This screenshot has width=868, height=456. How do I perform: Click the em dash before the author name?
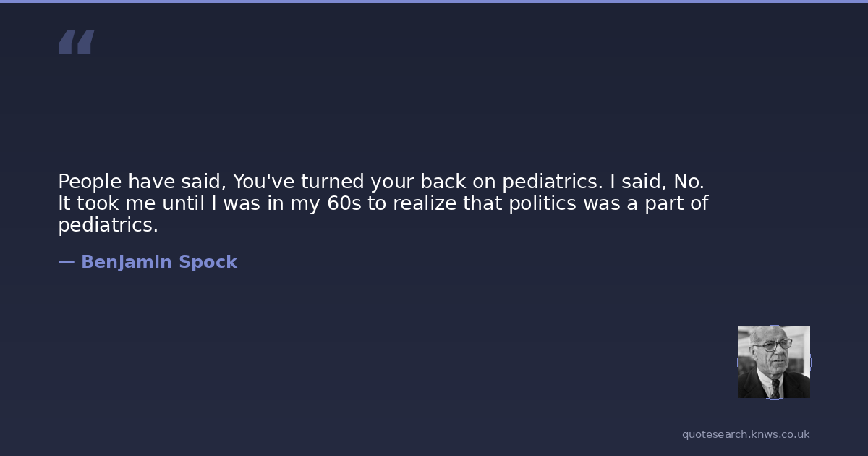pos(66,262)
